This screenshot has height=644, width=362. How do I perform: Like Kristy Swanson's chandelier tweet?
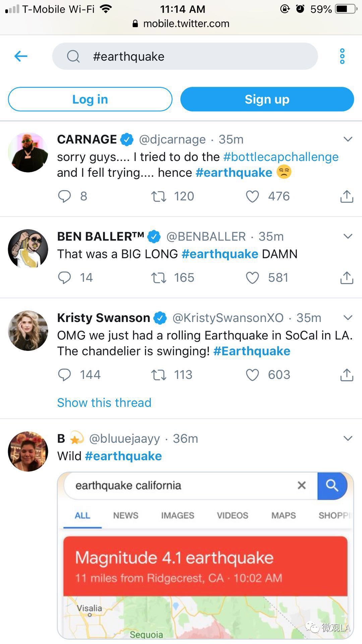click(x=252, y=375)
